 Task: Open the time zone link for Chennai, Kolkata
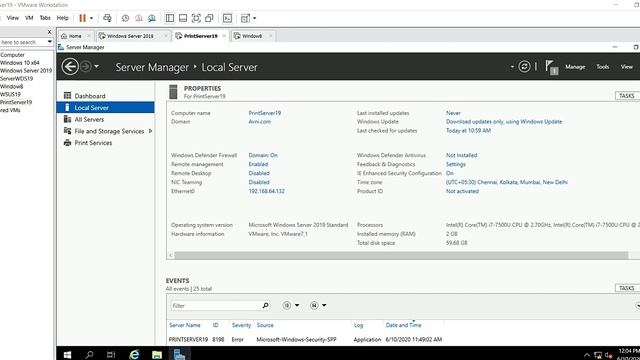tap(507, 182)
